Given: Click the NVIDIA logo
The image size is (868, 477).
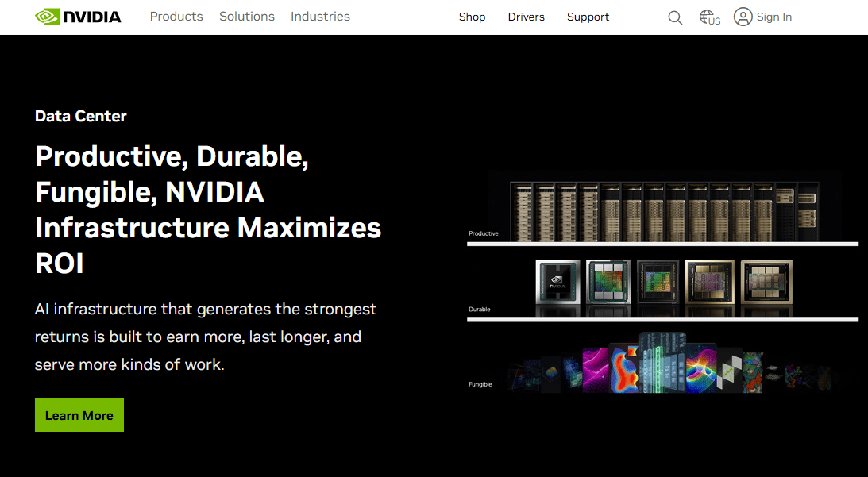Looking at the screenshot, I should [78, 17].
